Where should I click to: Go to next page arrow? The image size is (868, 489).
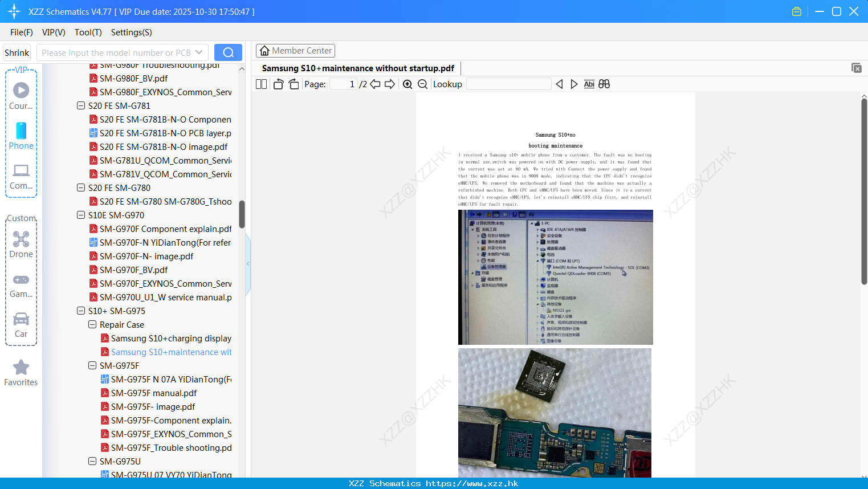pyautogui.click(x=390, y=84)
